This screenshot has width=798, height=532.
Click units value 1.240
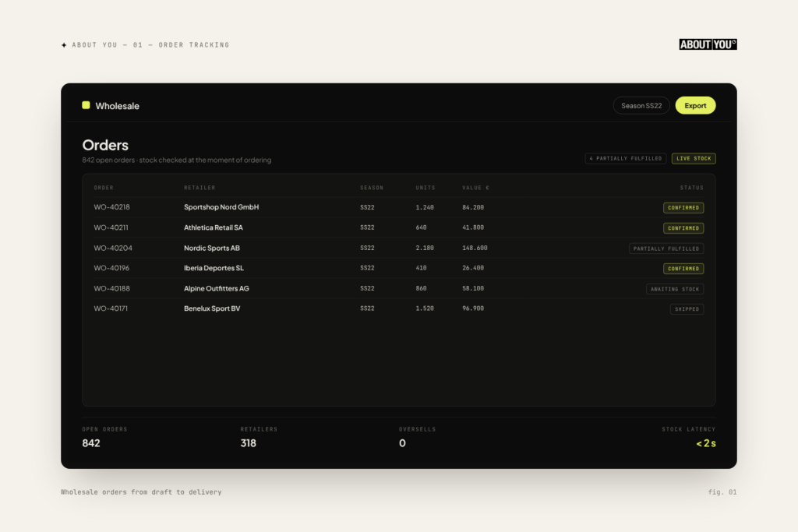pos(425,207)
